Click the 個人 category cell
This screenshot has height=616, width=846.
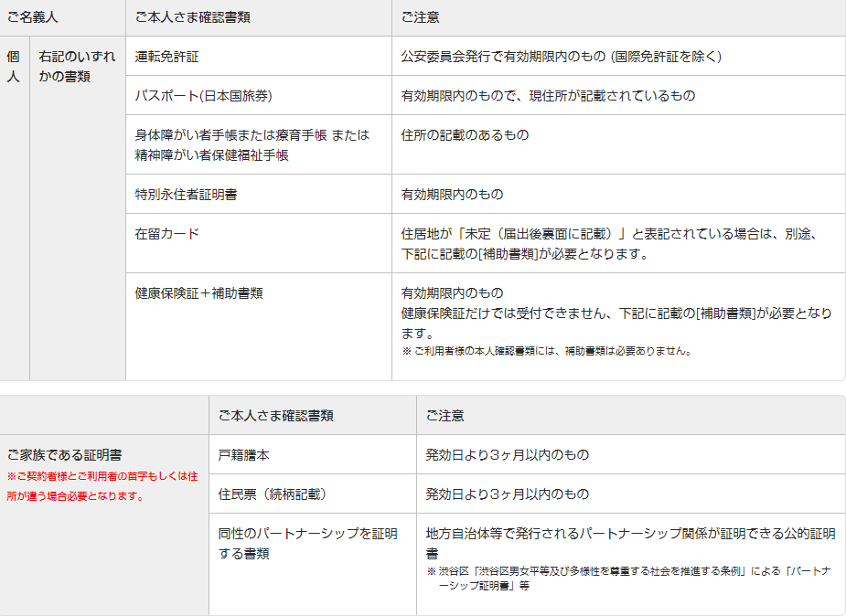point(14,67)
